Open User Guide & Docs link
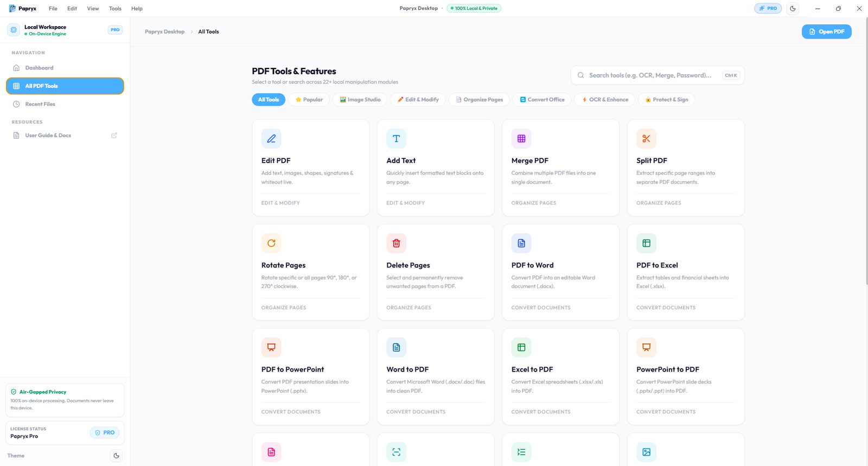868x466 pixels. click(x=65, y=136)
